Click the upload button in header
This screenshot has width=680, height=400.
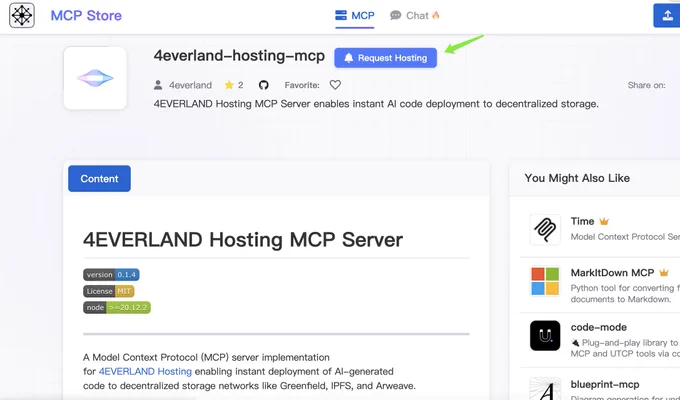667,16
